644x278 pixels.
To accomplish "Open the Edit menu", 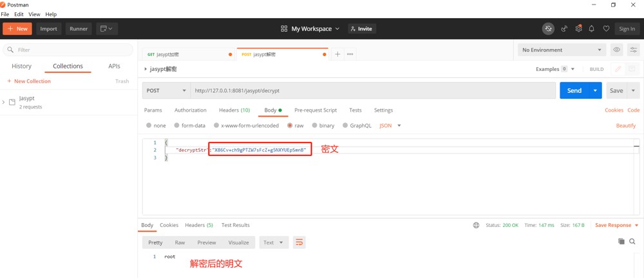I will point(19,14).
